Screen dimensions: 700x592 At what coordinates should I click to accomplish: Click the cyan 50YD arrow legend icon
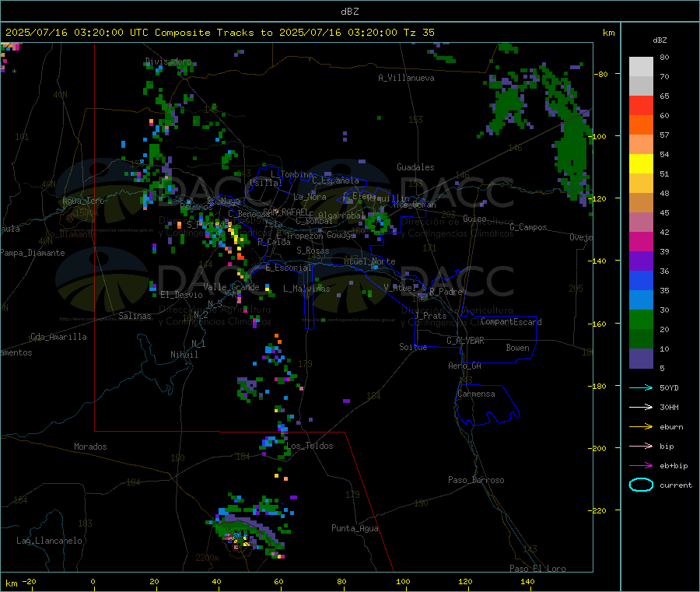pyautogui.click(x=641, y=387)
